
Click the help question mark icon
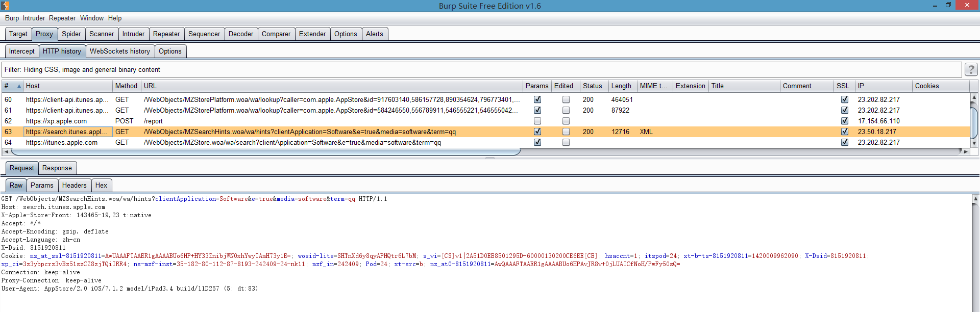(x=971, y=69)
